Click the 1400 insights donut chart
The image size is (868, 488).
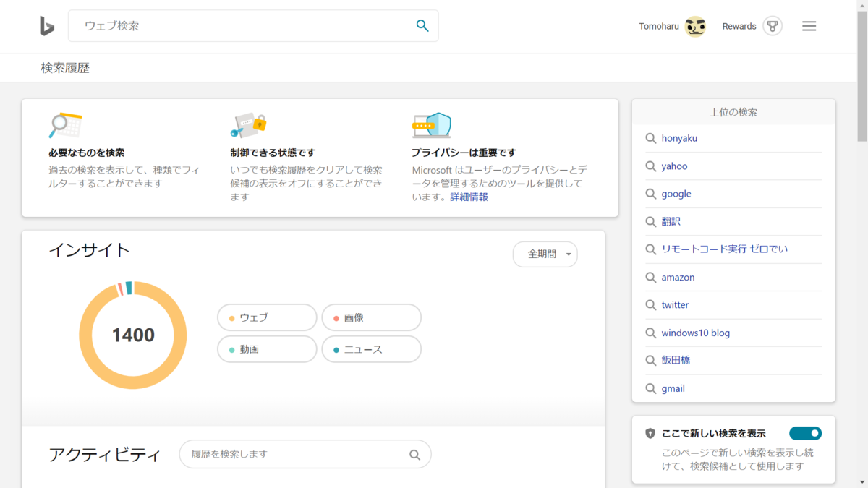[133, 335]
